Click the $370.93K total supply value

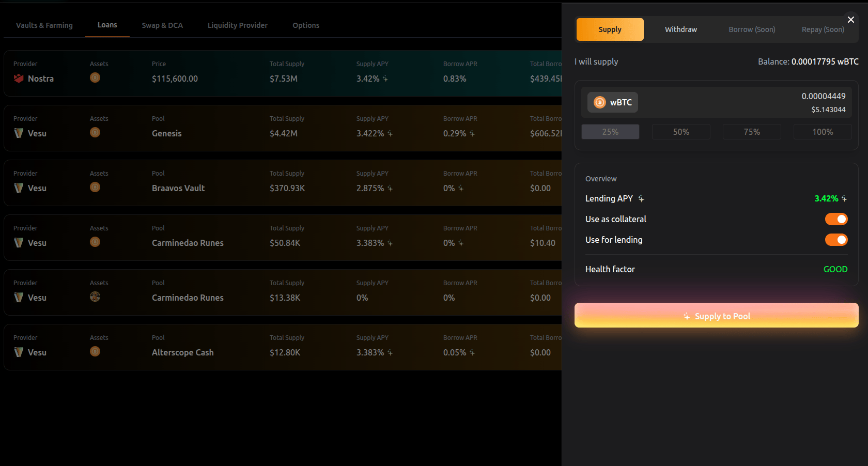tap(287, 188)
